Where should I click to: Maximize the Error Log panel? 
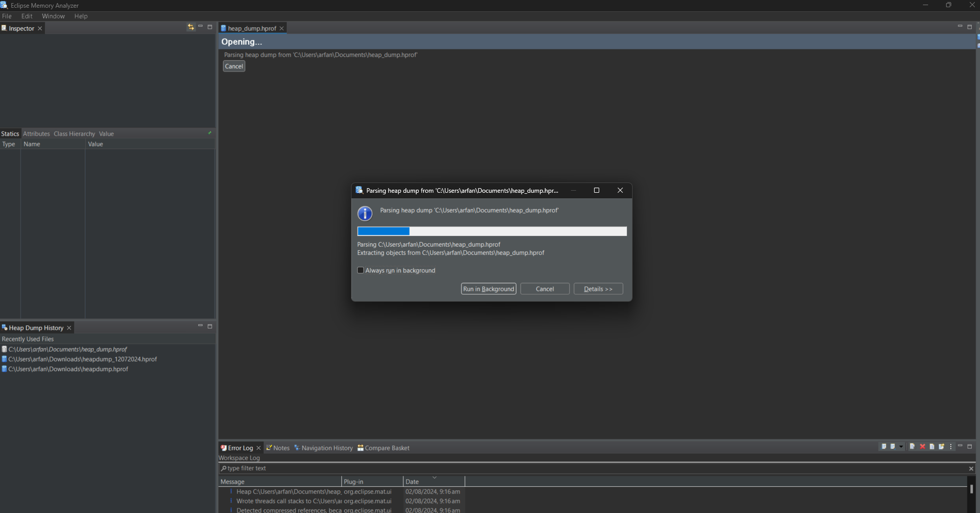(970, 446)
